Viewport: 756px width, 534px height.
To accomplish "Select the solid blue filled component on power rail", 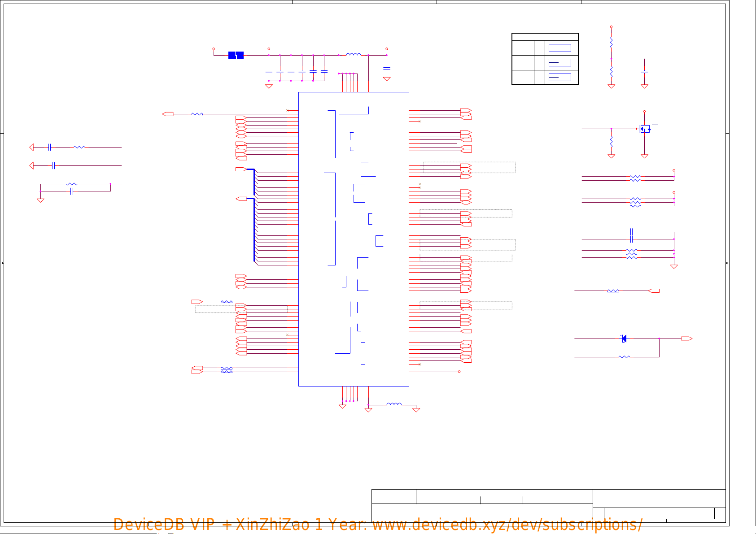I will 236,55.
